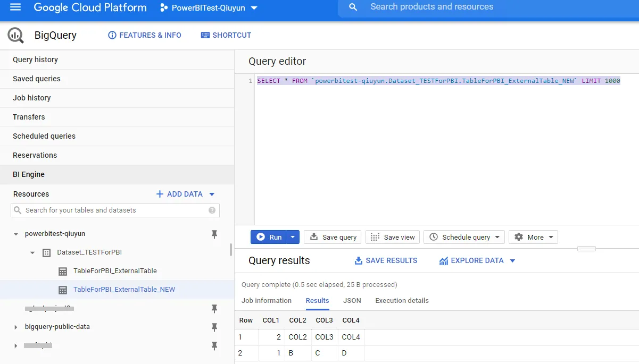Collapse the Dataset_TESTForPBI dataset

coord(32,252)
